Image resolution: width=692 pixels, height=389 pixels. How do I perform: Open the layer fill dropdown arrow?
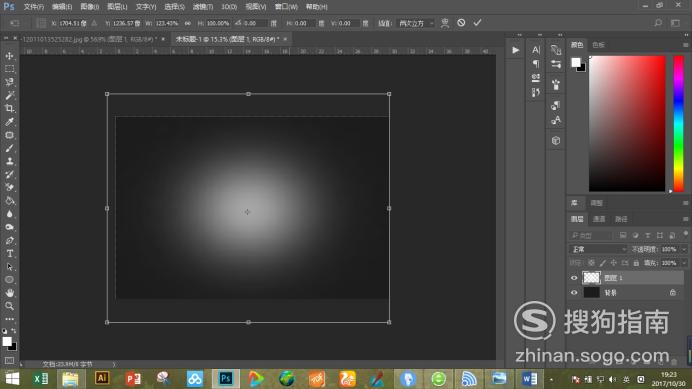(x=684, y=263)
